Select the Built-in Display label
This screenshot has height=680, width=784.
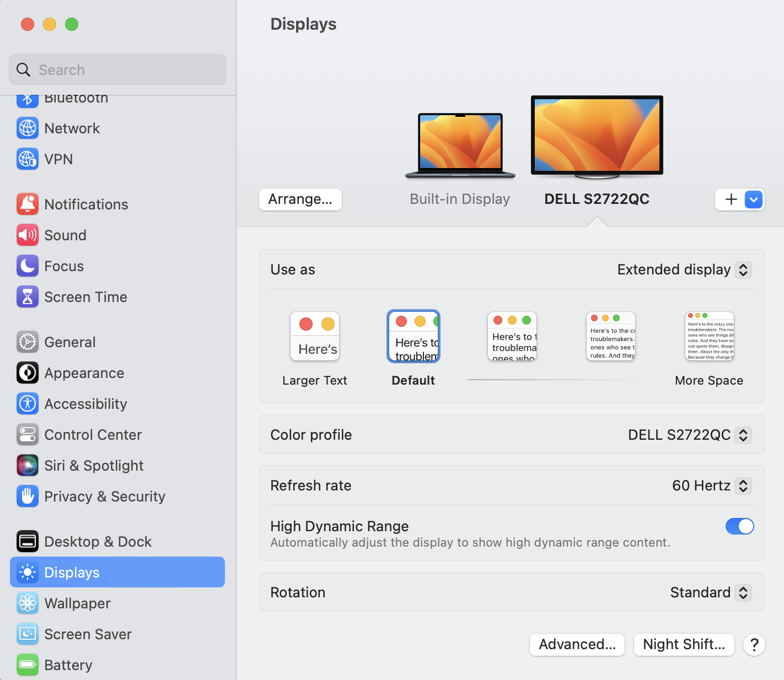[460, 199]
